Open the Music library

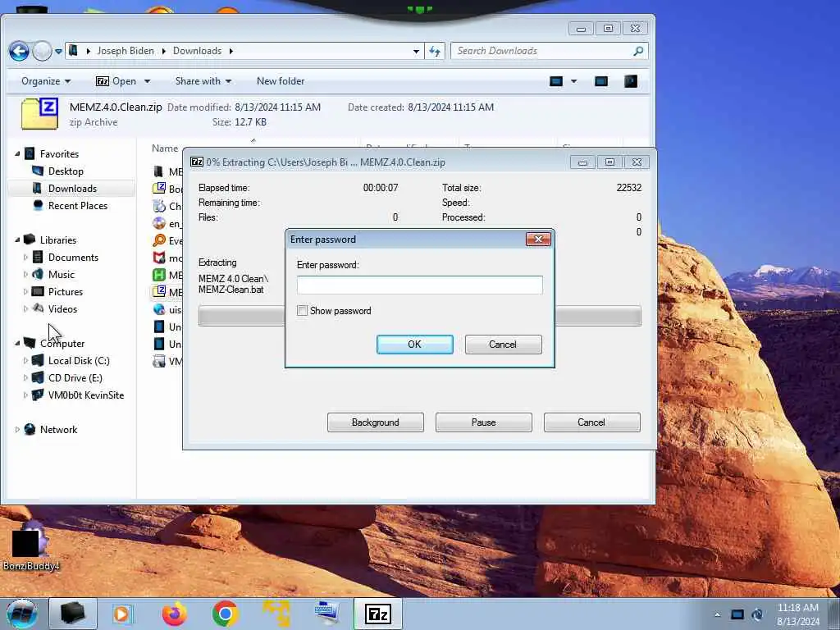[x=61, y=274]
